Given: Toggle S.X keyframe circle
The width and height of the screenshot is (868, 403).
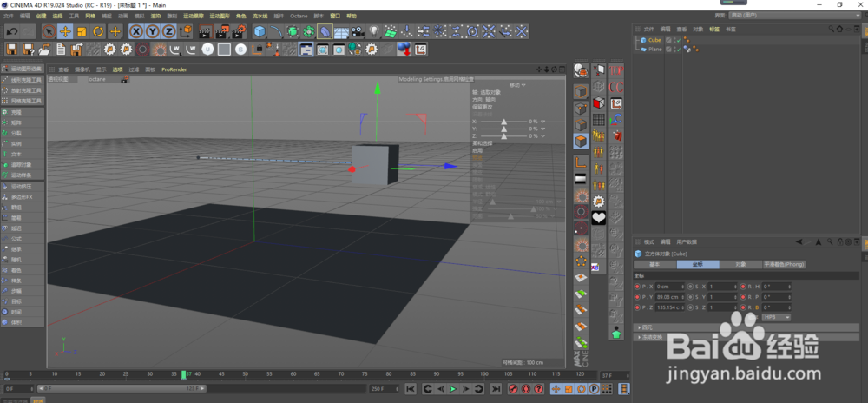Looking at the screenshot, I should [x=690, y=287].
